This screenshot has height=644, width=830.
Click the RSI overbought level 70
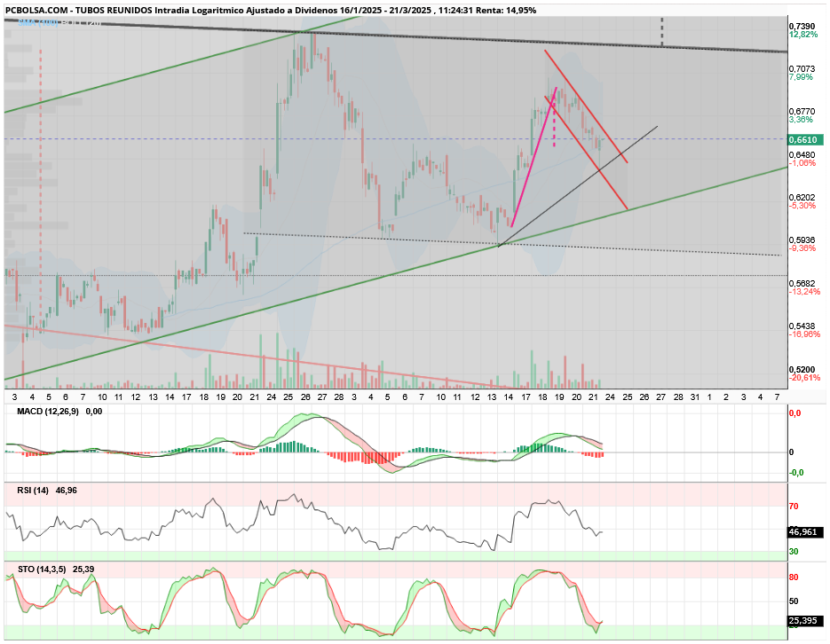pyautogui.click(x=794, y=507)
